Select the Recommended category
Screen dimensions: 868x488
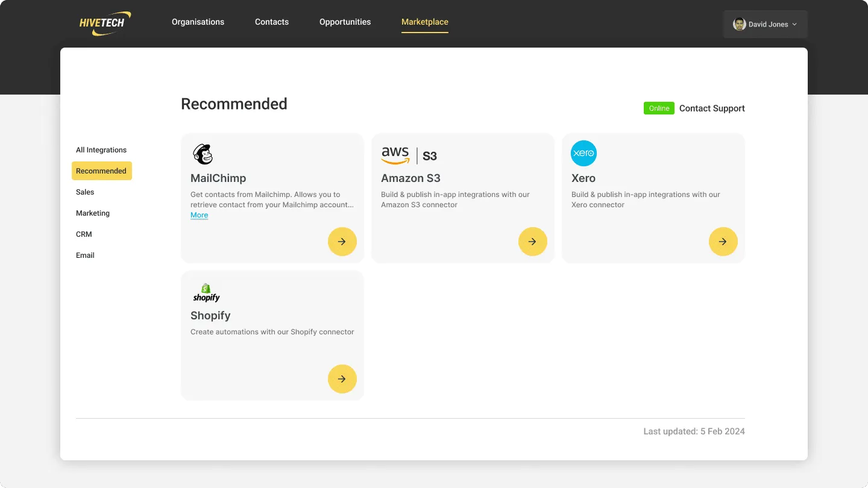click(101, 170)
